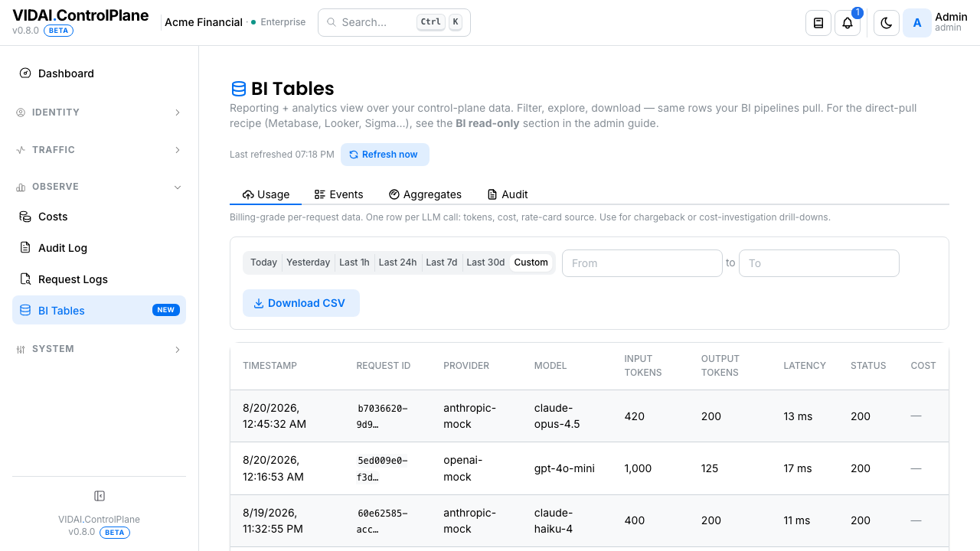Open Request Logs page

point(99,279)
